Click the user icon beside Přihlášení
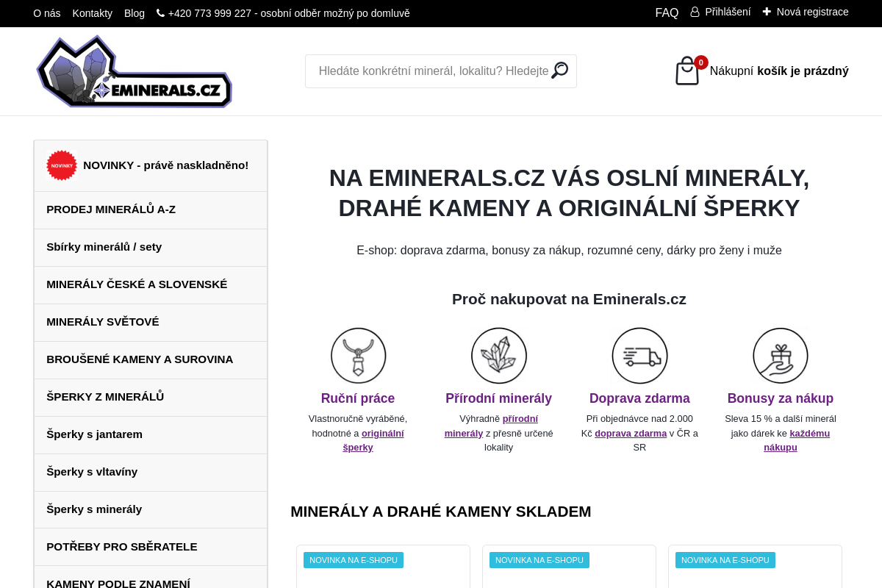The height and width of the screenshot is (588, 882). click(695, 12)
